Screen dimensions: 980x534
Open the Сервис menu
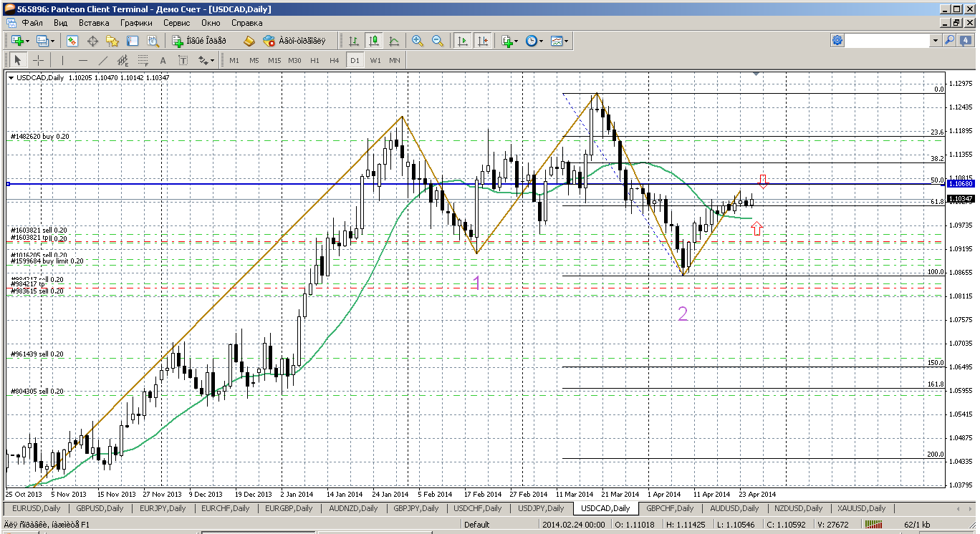176,23
